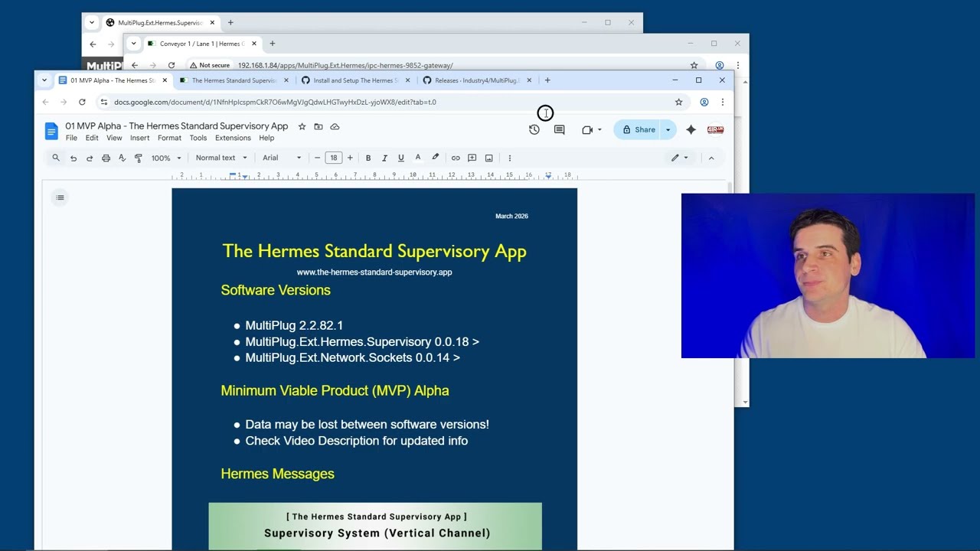Open tab search dropdown in Conveyor window
Viewport: 980px width, 551px height.
tap(133, 44)
